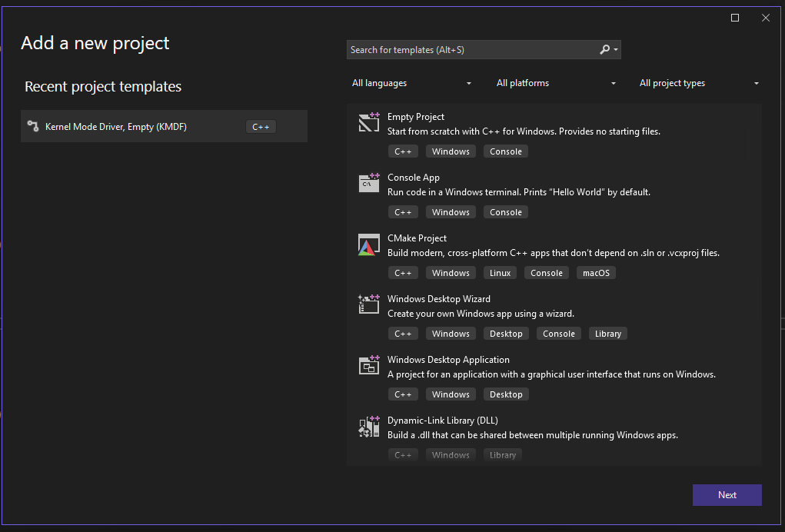Click the Empty Project template icon
The width and height of the screenshot is (785, 532).
pos(368,121)
